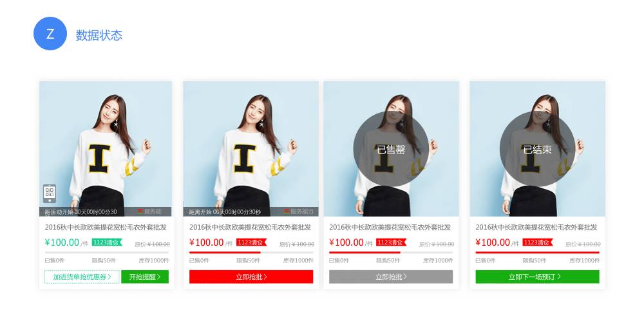Viewport: 644px width, 316px height.
Task: Click 加进货单抢优惠券 button
Action: (x=82, y=277)
